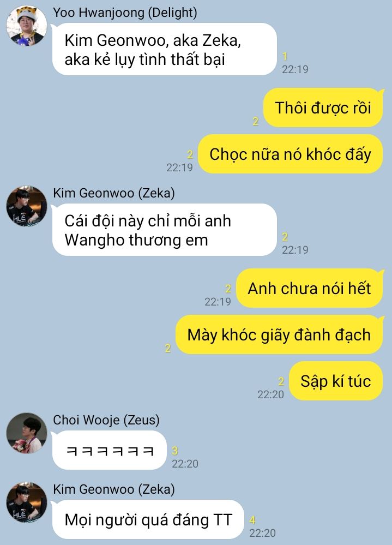Select the 'Chọc nữa nó khóc đấy' message
The height and width of the screenshot is (545, 392).
click(x=290, y=154)
